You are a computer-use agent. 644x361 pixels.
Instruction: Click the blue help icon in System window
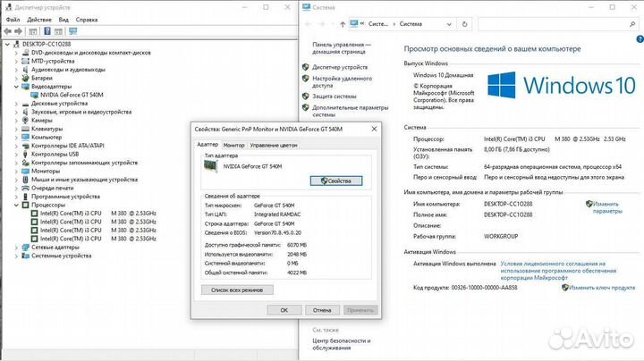[x=640, y=39]
